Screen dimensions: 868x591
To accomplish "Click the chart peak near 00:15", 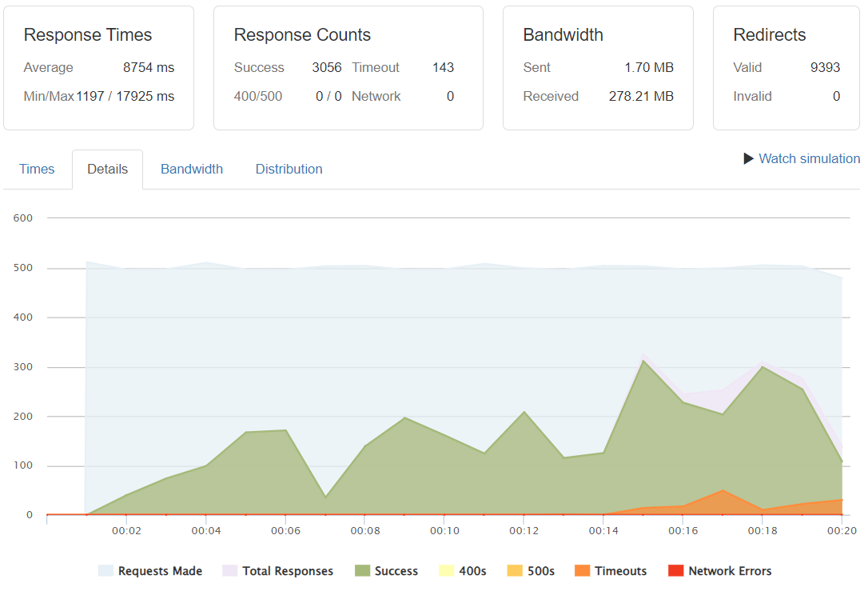I will [643, 360].
